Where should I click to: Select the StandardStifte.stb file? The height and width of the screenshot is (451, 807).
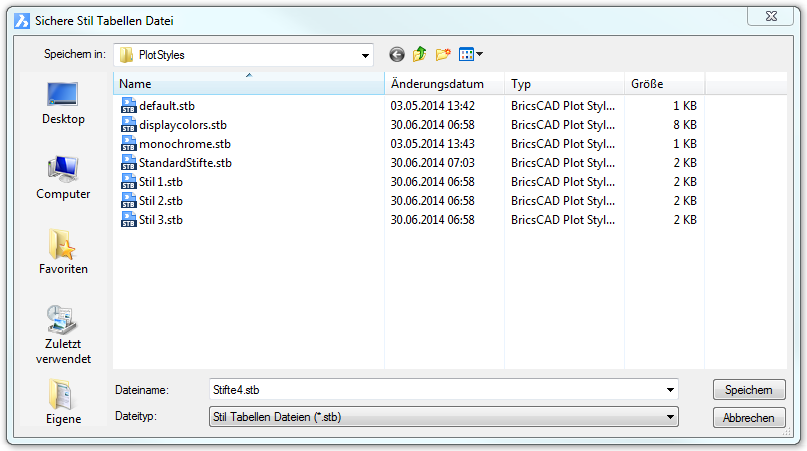coord(185,162)
